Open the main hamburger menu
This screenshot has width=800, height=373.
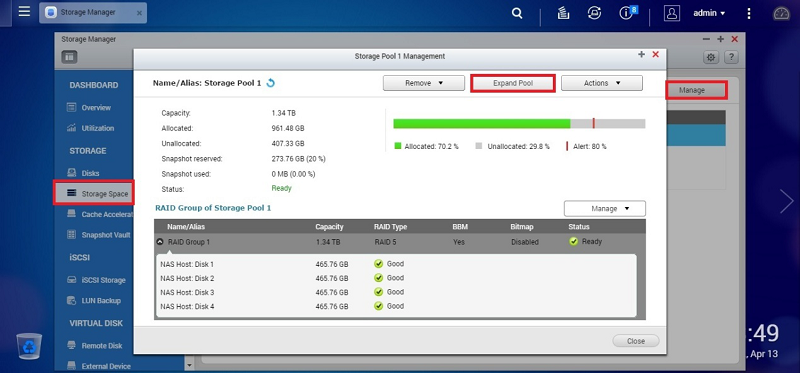click(x=24, y=12)
